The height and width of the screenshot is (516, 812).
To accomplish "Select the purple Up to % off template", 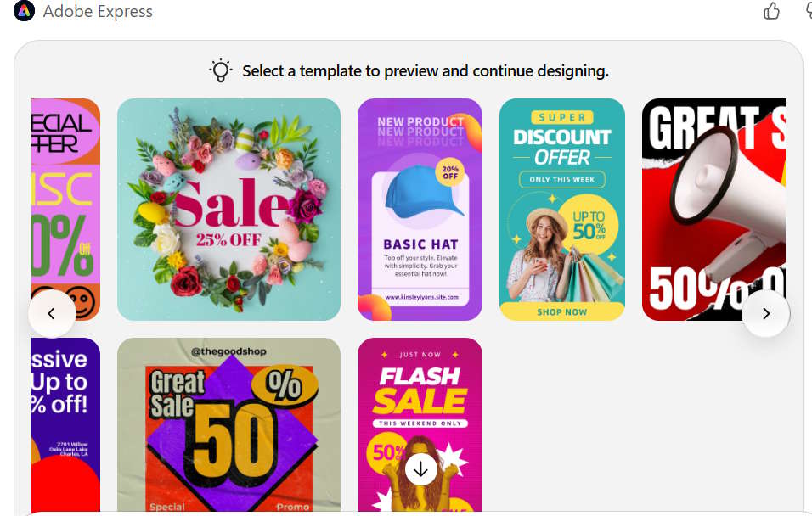I will 65,425.
